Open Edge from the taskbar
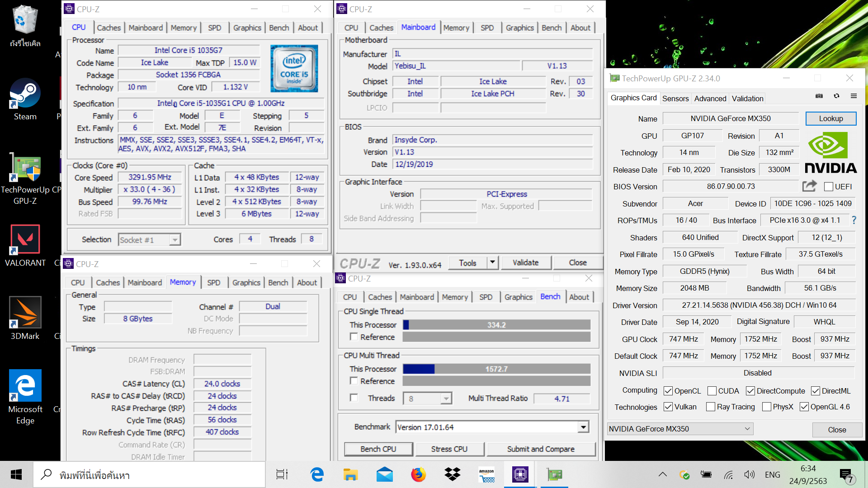 coord(317,474)
